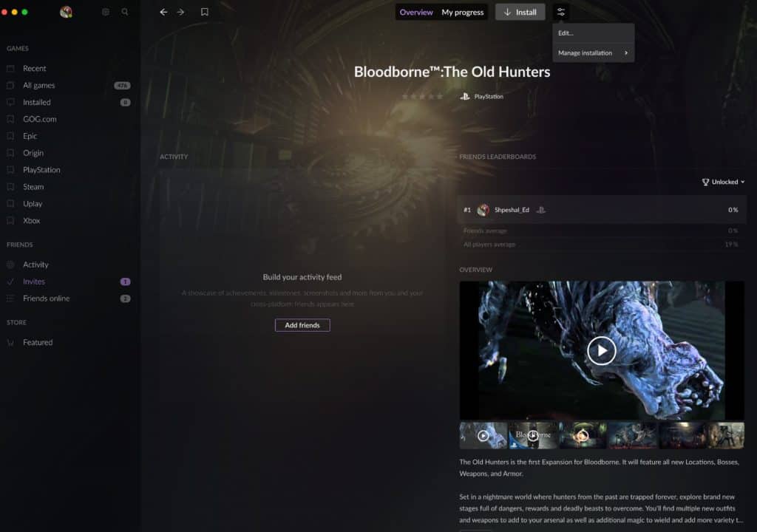This screenshot has width=757, height=532.
Task: Select the fourth screenshot thumbnail
Action: tap(633, 435)
